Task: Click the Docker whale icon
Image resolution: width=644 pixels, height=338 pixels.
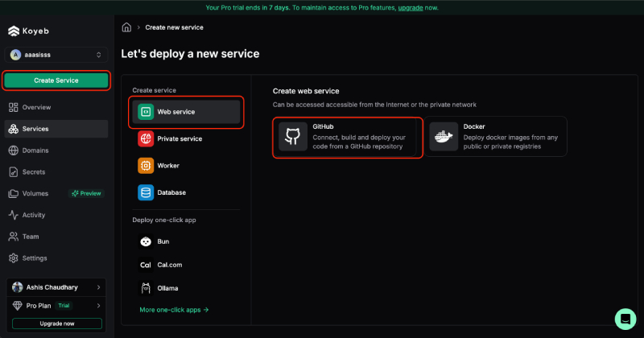Action: pyautogui.click(x=444, y=136)
